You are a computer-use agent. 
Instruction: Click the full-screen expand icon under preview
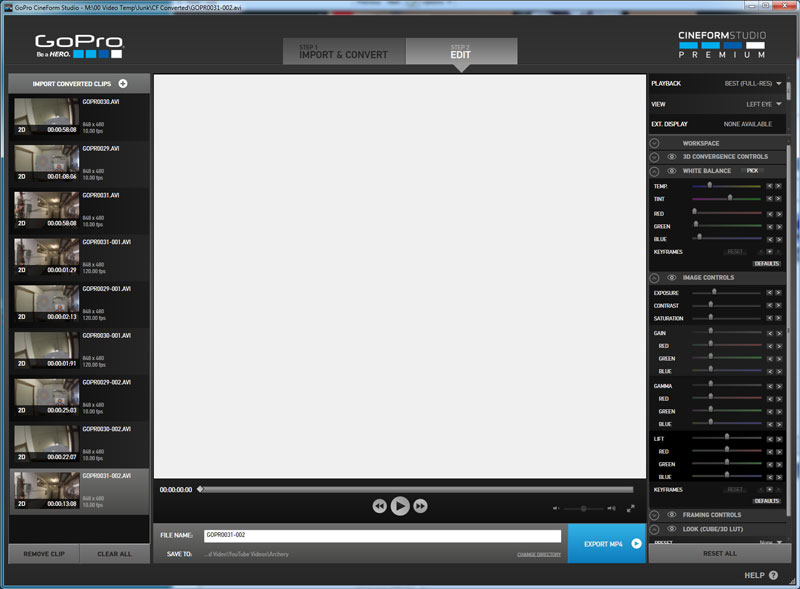631,508
